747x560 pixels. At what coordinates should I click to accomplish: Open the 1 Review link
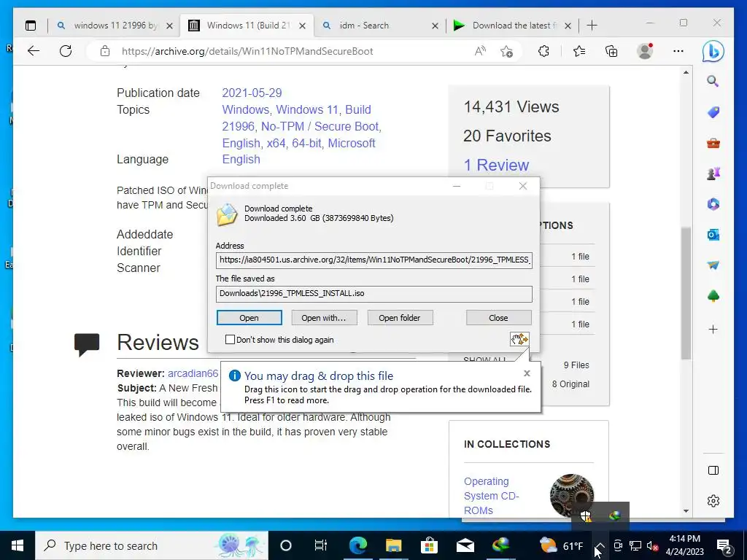point(496,166)
